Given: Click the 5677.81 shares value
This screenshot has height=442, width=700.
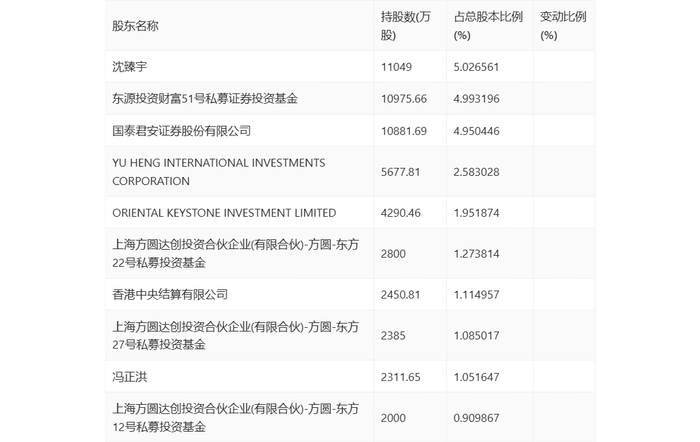Looking at the screenshot, I should point(400,172).
